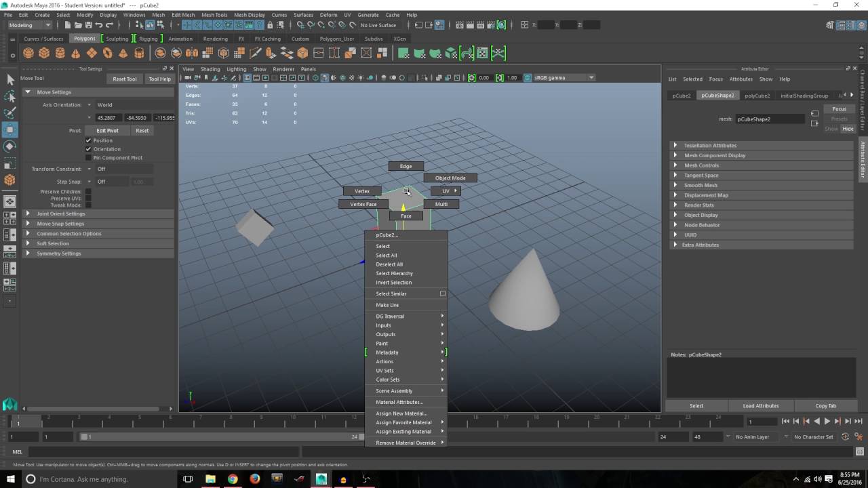Expand Common Selection Options section
Screen dimensions: 868x488
coord(98,233)
